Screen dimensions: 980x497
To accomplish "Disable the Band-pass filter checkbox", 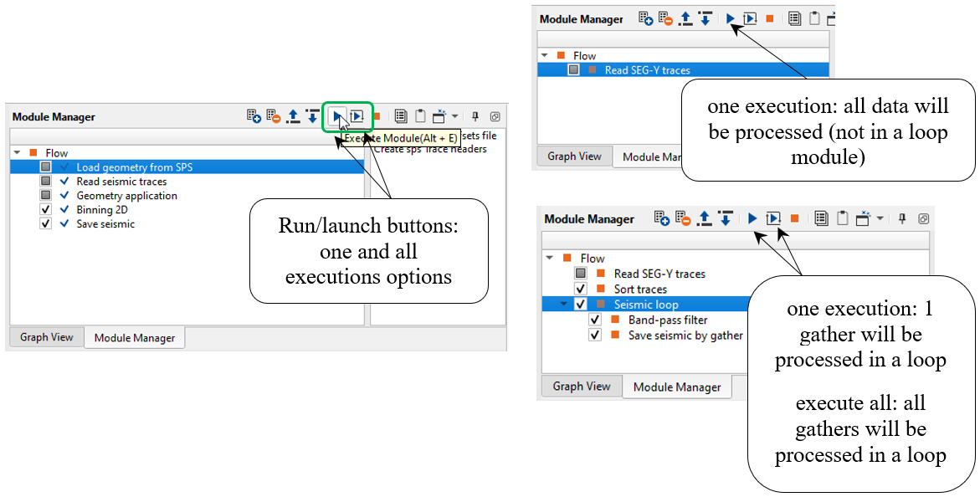I will (x=595, y=320).
